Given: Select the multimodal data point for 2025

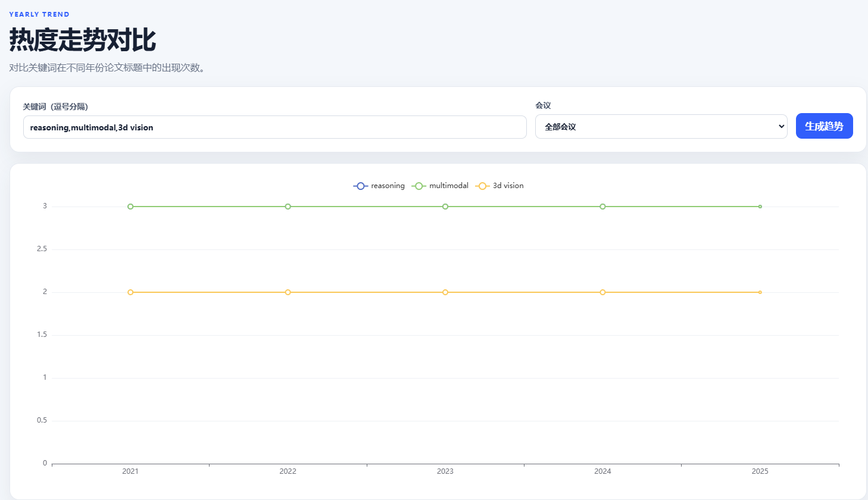Looking at the screenshot, I should pyautogui.click(x=760, y=207).
